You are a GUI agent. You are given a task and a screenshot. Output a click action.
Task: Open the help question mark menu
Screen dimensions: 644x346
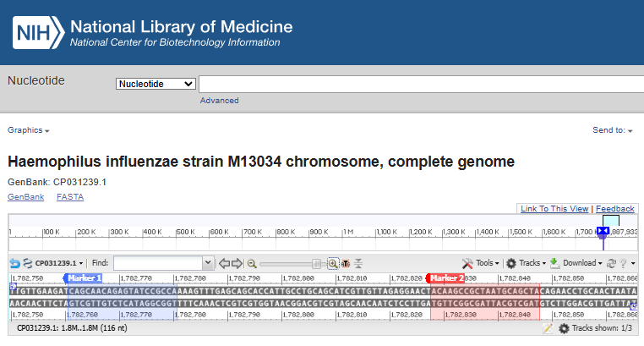624,263
